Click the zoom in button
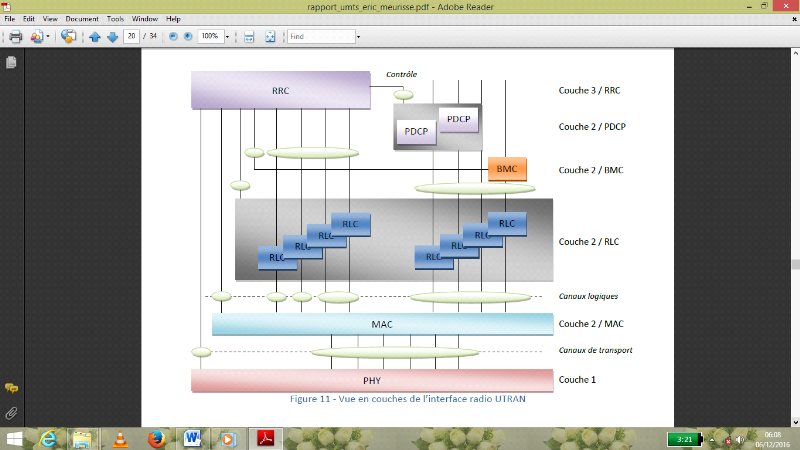800x450 pixels. click(187, 37)
